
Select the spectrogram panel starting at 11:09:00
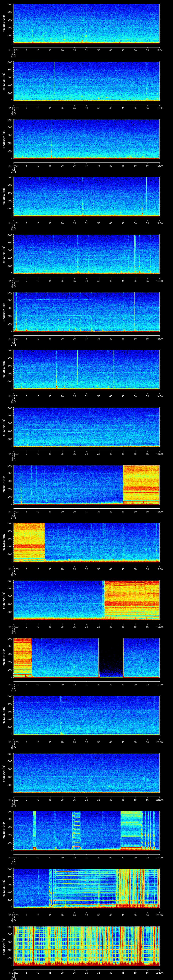(x=86, y=139)
